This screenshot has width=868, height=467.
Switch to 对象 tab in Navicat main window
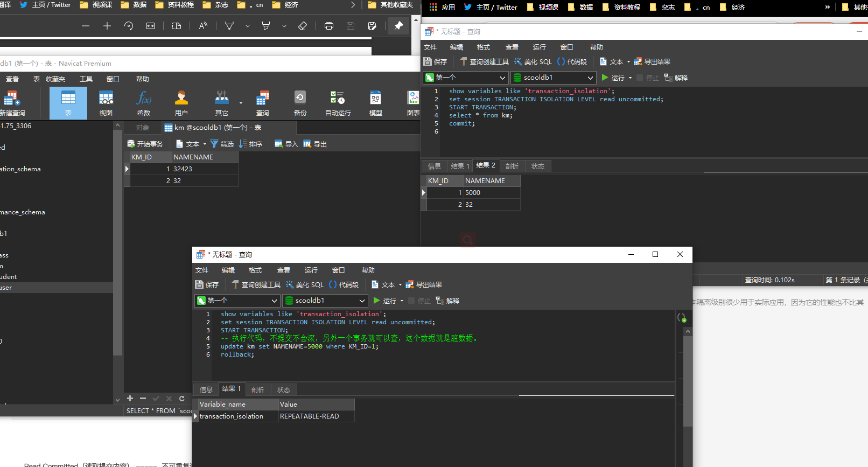pos(143,128)
